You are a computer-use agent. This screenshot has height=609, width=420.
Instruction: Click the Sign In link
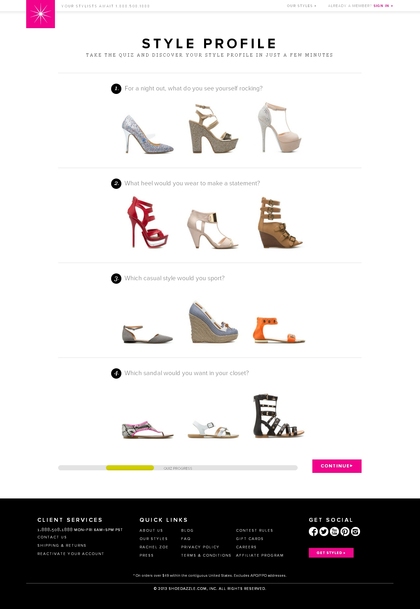[x=383, y=6]
